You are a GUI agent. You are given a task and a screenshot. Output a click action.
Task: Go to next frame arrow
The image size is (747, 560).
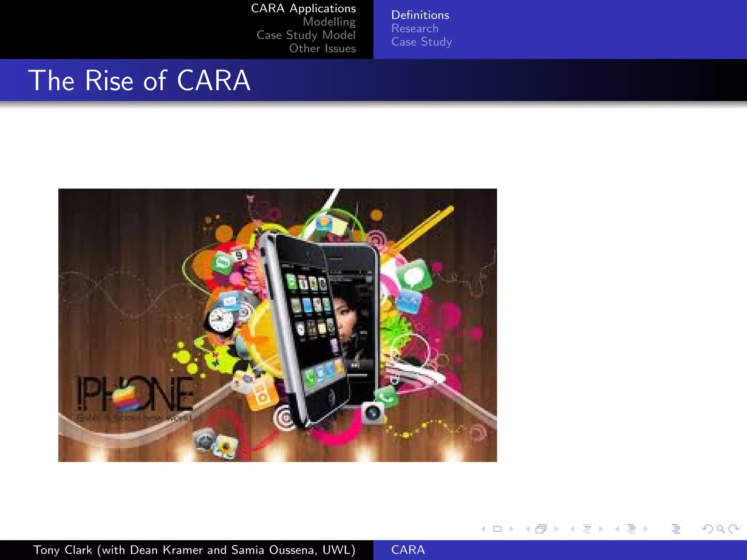[x=556, y=529]
